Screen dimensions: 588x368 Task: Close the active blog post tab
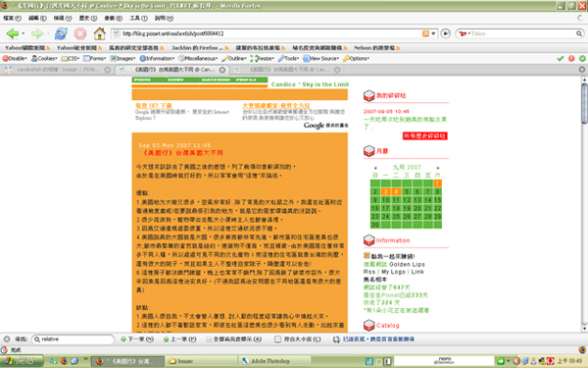point(222,70)
